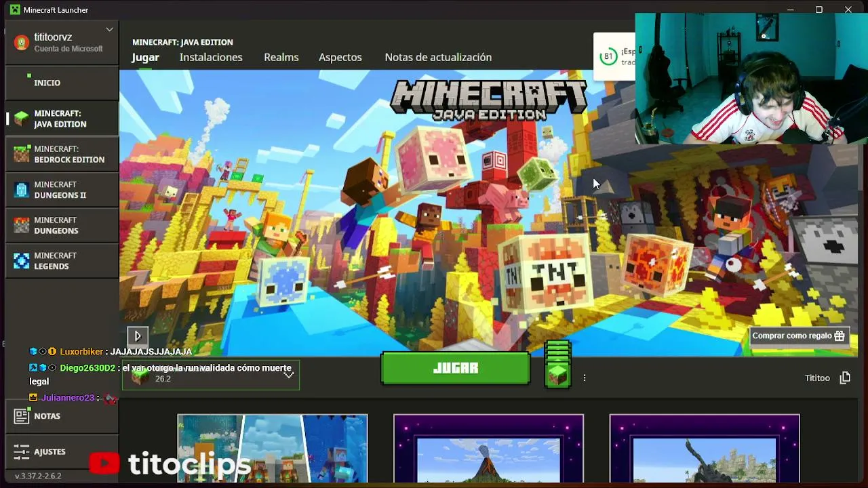Open Ajustes launcher settings
Viewport: 868px width, 488px height.
(62, 451)
